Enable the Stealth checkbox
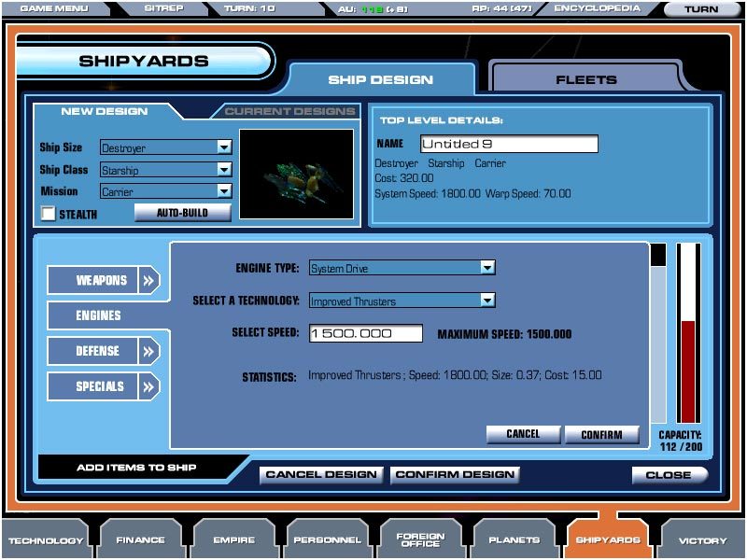 pos(48,214)
